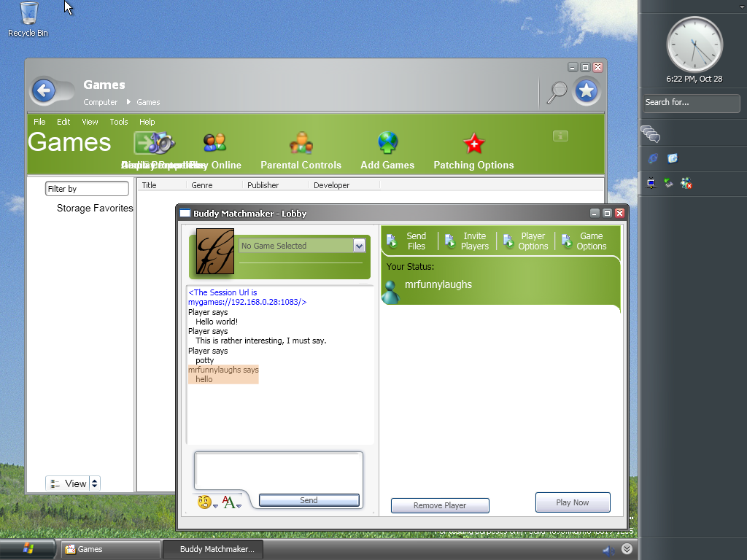The image size is (747, 560).
Task: Open the Play Online people icon
Action: click(215, 142)
